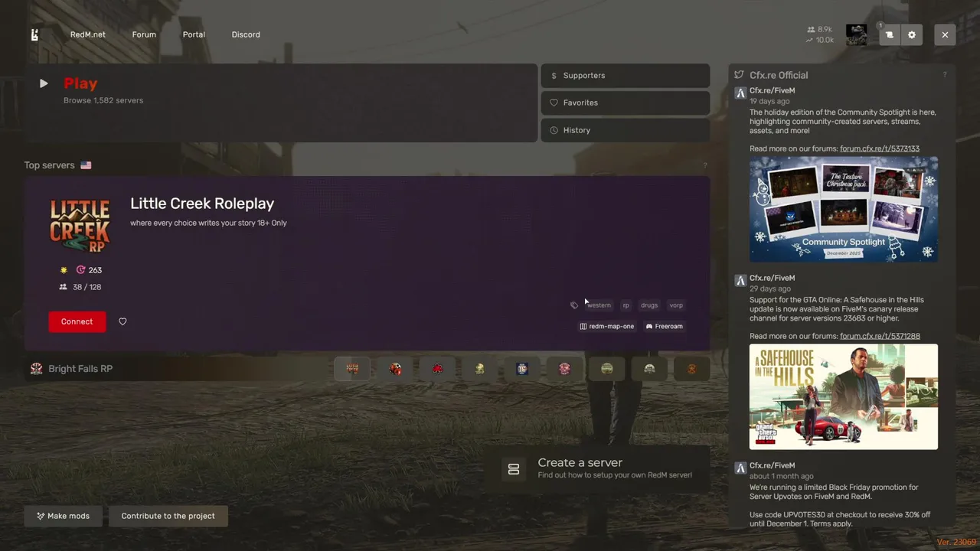This screenshot has height=551, width=980.
Task: Open the forum.cfx.re/t/5373133 link
Action: 880,148
